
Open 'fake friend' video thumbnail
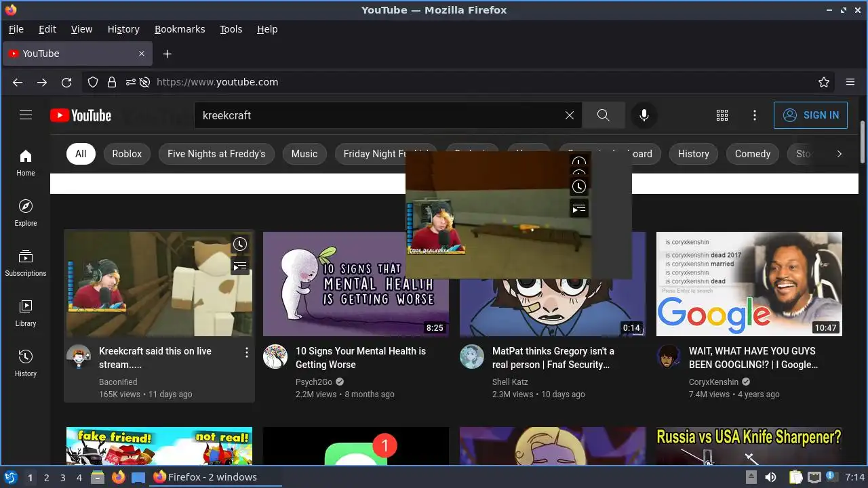159,446
